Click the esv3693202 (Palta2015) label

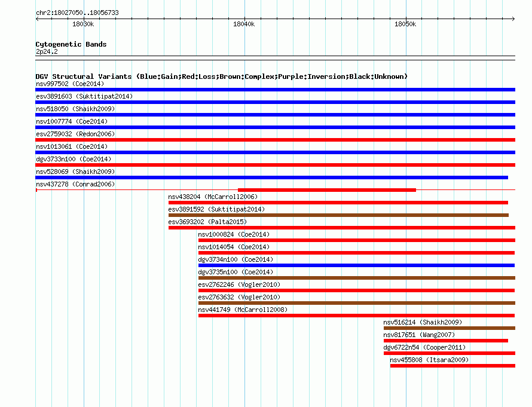[x=207, y=222]
